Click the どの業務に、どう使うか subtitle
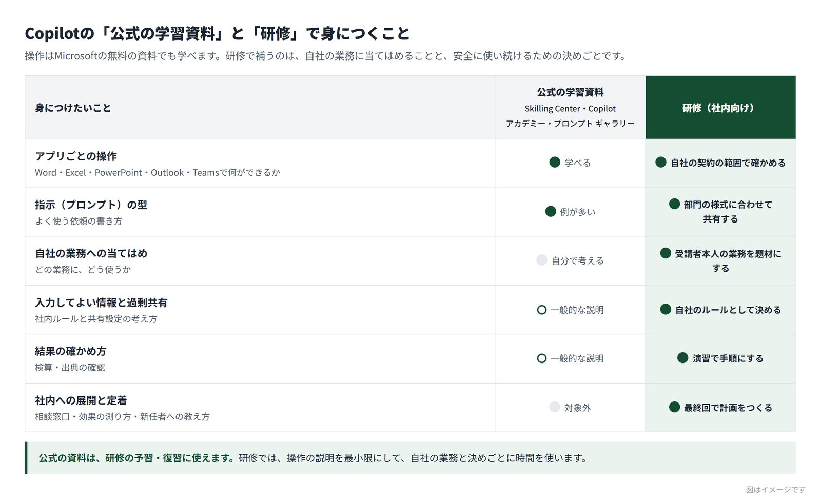Screen dimensions: 821x504 coord(83,270)
